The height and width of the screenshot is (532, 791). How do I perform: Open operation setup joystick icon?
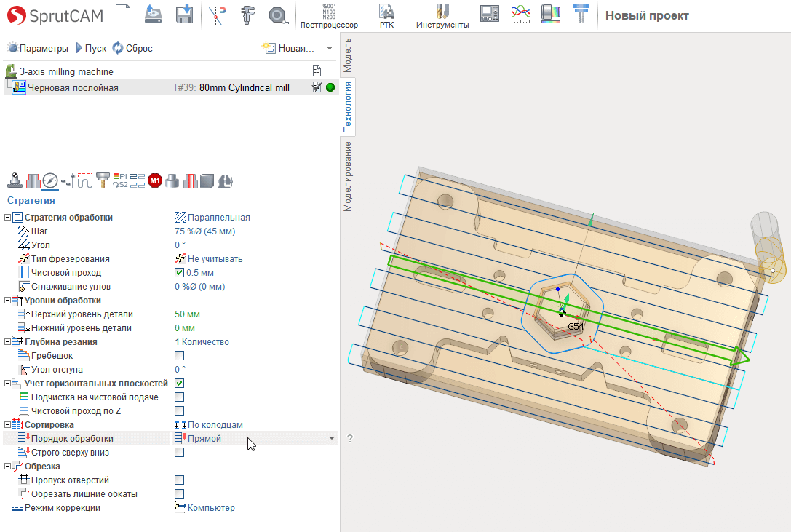(15, 180)
